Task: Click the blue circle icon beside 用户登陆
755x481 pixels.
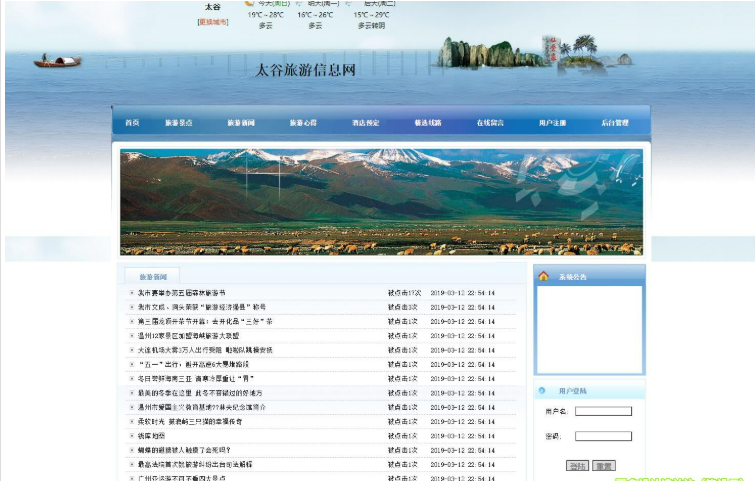Action: [x=542, y=390]
